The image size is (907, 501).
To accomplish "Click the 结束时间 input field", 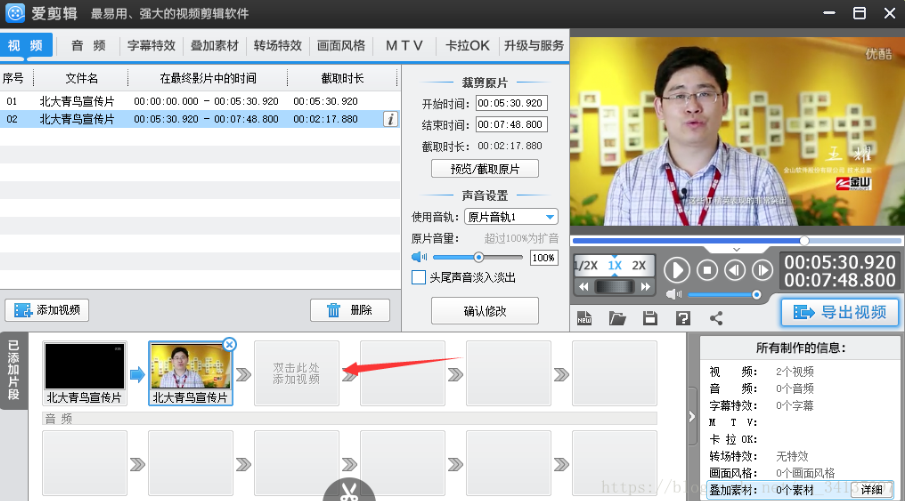I will [511, 124].
